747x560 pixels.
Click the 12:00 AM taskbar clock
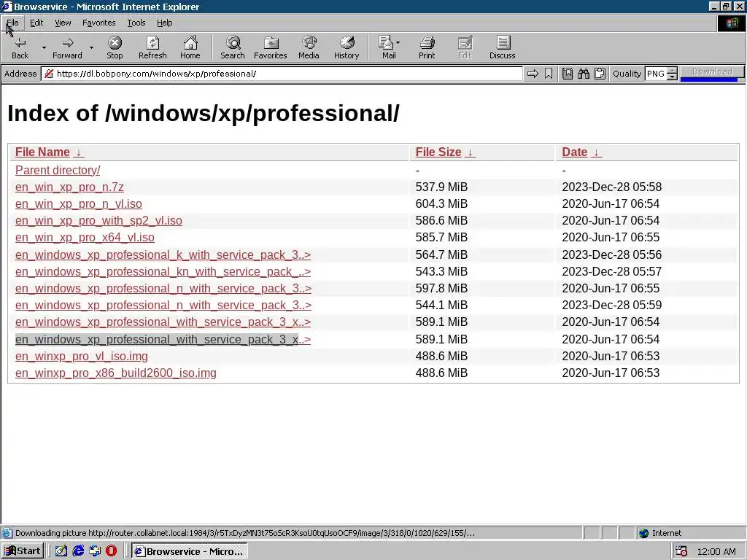(x=716, y=551)
